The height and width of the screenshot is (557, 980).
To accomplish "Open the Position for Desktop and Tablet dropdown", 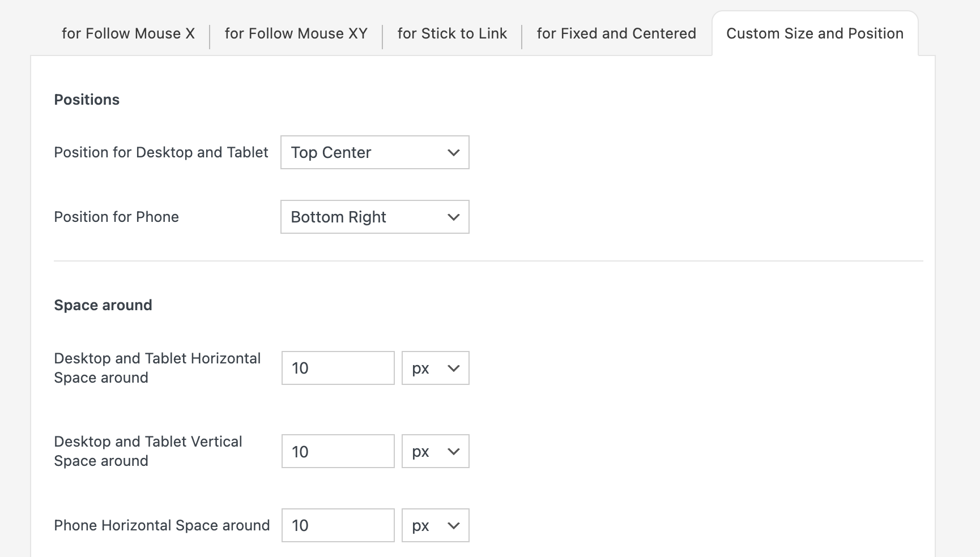I will tap(374, 152).
